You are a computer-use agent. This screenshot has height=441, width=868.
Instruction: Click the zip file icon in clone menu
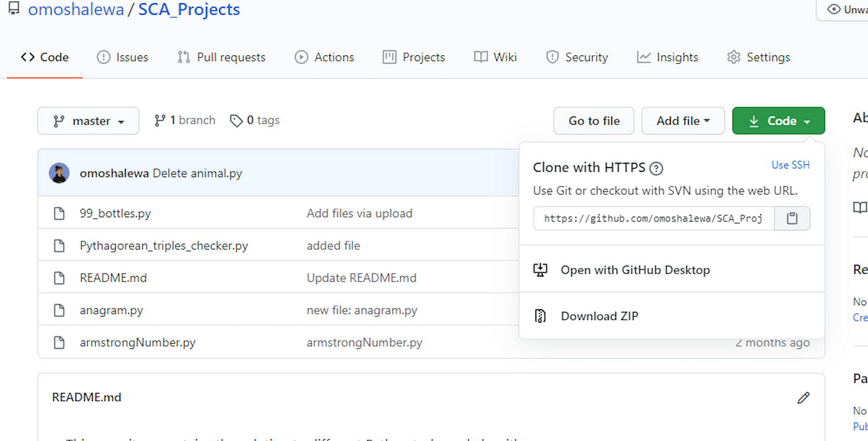(540, 316)
